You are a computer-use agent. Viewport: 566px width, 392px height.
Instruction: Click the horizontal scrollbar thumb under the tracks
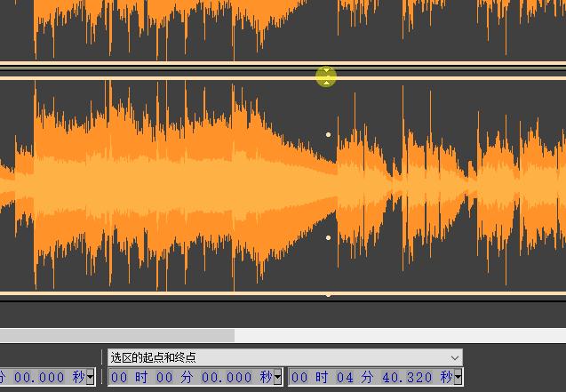coord(117,335)
